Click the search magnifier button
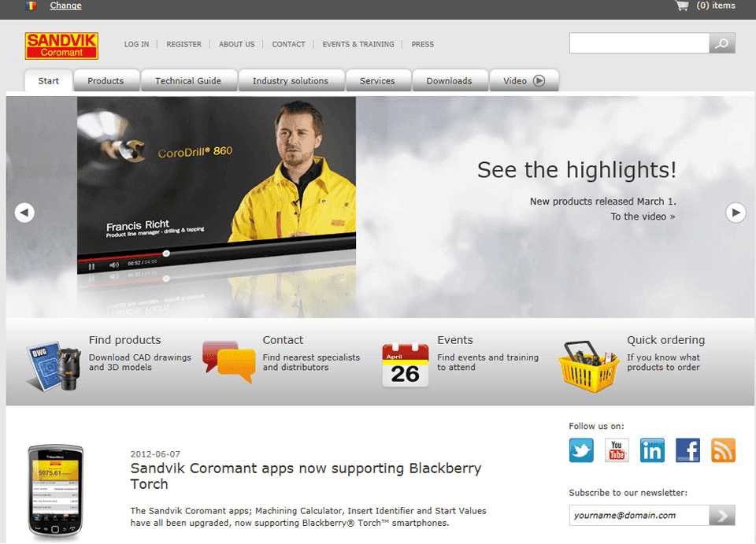Image resolution: width=756 pixels, height=544 pixels. pos(722,43)
